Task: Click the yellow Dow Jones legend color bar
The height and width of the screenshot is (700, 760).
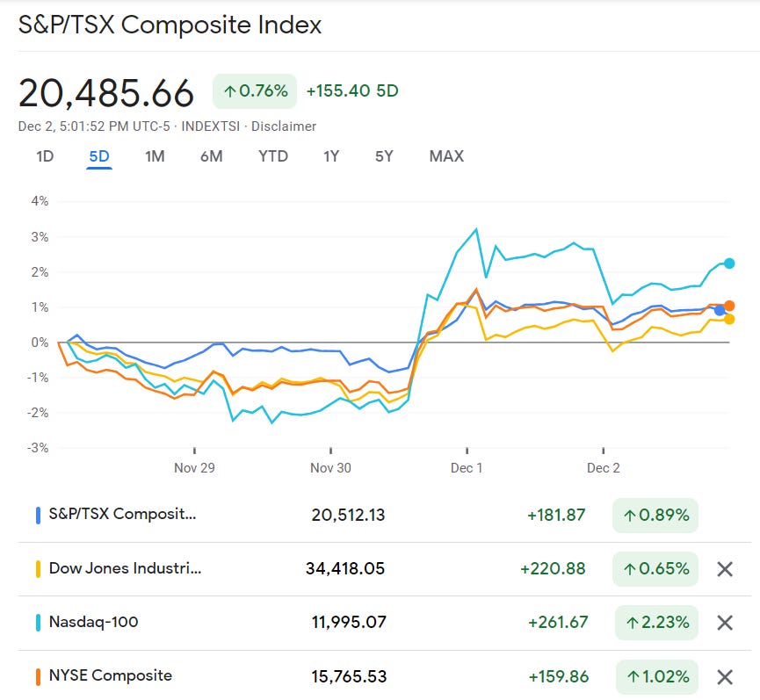Action: pyautogui.click(x=38, y=569)
